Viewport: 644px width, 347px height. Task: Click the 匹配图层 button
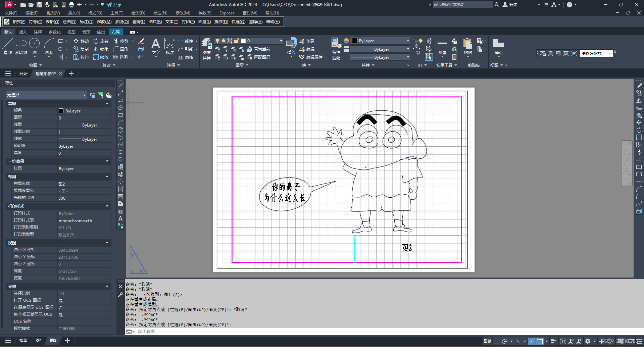click(x=258, y=57)
